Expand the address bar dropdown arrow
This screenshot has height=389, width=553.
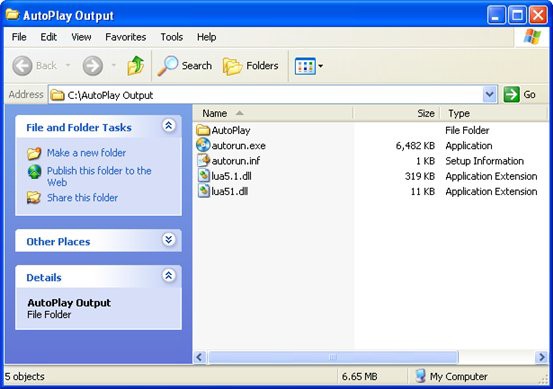tap(490, 95)
